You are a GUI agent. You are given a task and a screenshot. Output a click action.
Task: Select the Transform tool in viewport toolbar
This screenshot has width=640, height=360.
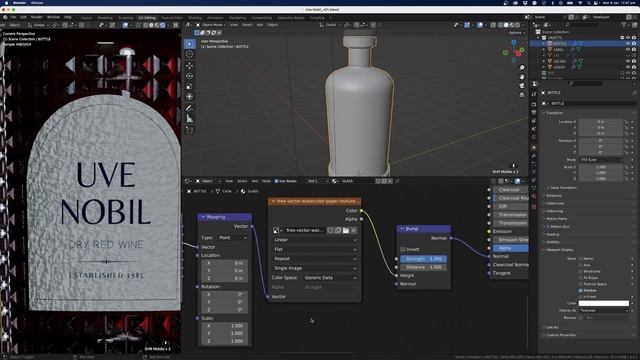point(189,97)
